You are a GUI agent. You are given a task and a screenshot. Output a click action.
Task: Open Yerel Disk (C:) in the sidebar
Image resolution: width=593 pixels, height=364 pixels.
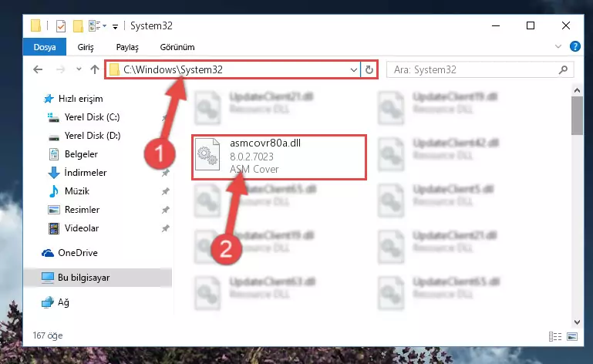[92, 117]
